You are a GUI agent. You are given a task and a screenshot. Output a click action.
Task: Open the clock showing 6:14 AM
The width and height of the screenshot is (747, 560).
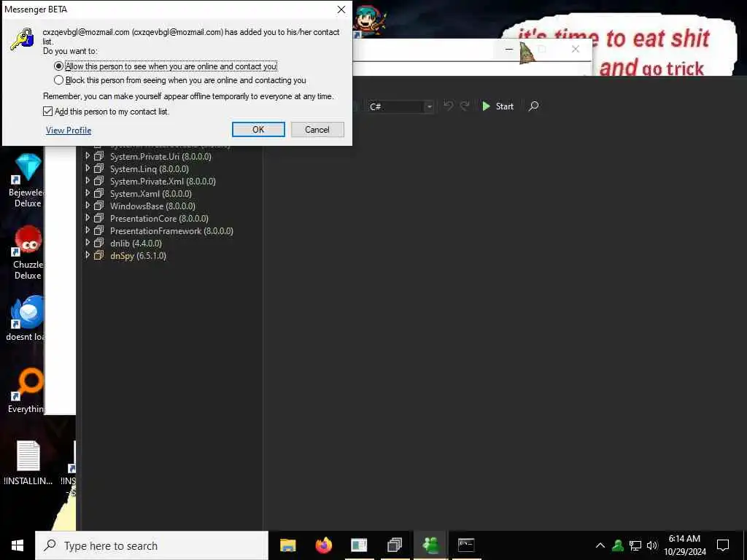coord(684,545)
